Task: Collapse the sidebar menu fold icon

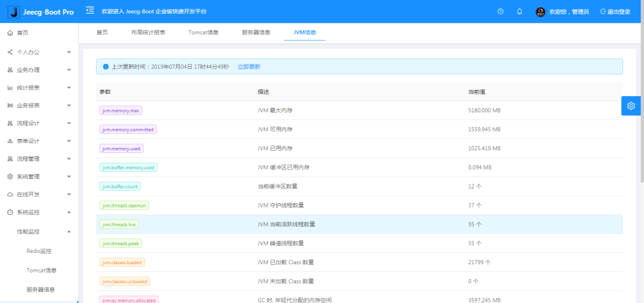Action: 90,11
